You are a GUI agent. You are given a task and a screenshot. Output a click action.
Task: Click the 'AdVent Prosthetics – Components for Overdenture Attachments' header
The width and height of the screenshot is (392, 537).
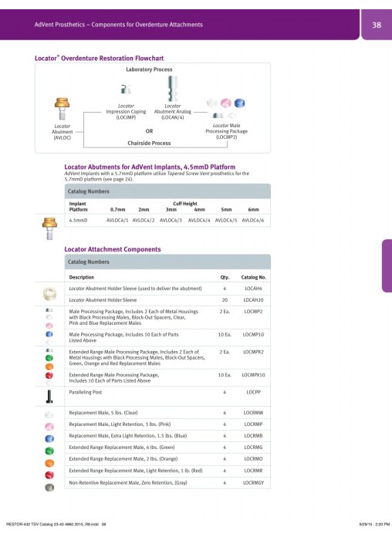pos(119,25)
